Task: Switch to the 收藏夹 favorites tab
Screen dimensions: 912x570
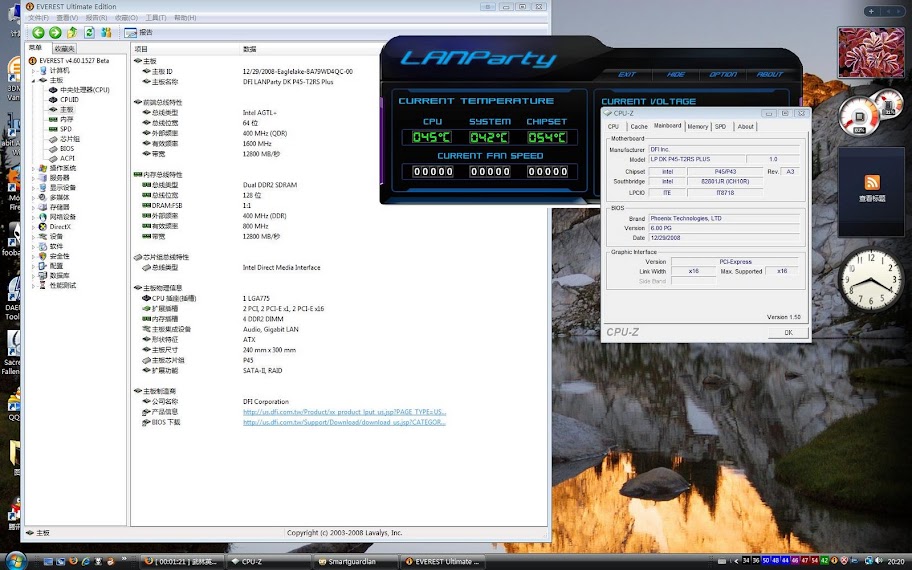Action: coord(64,49)
